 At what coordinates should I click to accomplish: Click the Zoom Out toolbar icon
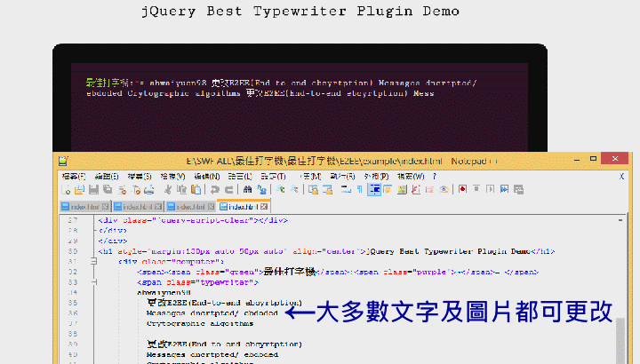294,189
